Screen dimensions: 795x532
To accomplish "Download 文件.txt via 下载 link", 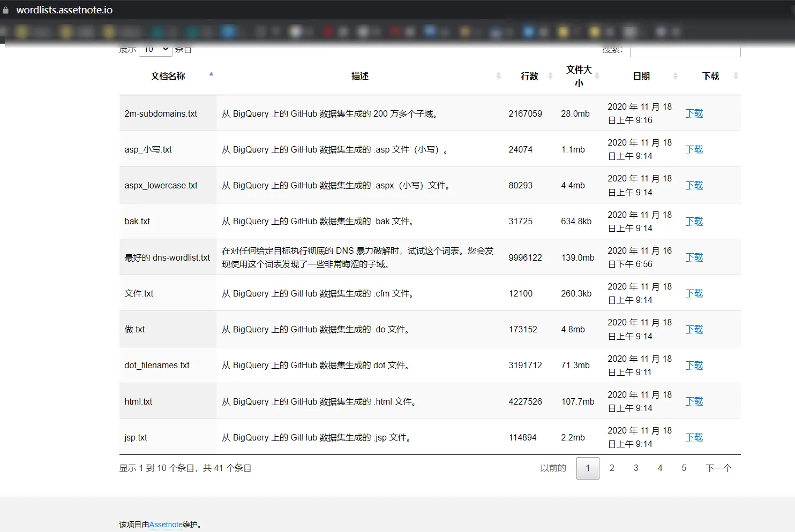I will click(x=694, y=293).
